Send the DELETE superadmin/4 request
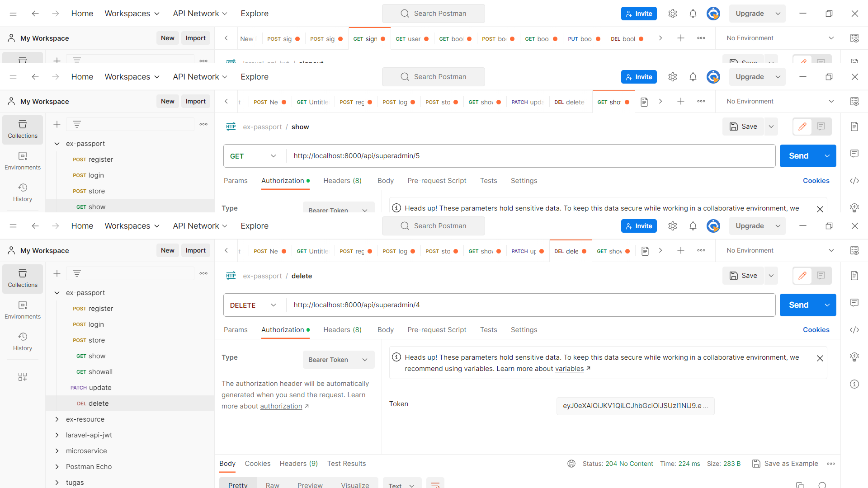 point(798,305)
